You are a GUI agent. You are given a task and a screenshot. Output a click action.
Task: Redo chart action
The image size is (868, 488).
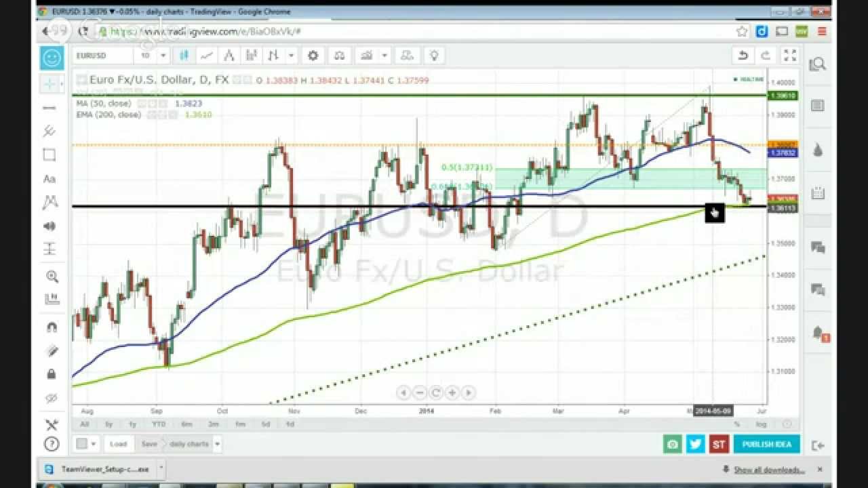[x=766, y=56]
